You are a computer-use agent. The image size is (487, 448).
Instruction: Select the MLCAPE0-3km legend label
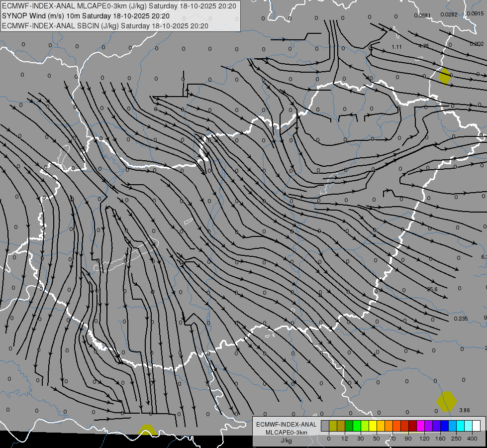click(287, 433)
